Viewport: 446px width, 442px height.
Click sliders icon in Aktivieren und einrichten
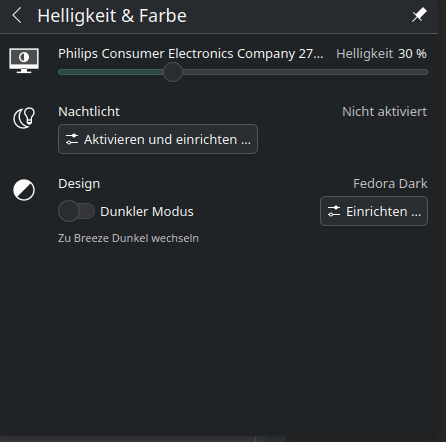72,139
